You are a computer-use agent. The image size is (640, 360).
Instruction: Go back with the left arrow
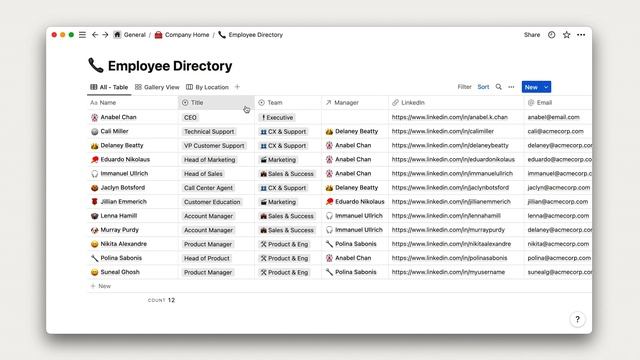[x=95, y=35]
